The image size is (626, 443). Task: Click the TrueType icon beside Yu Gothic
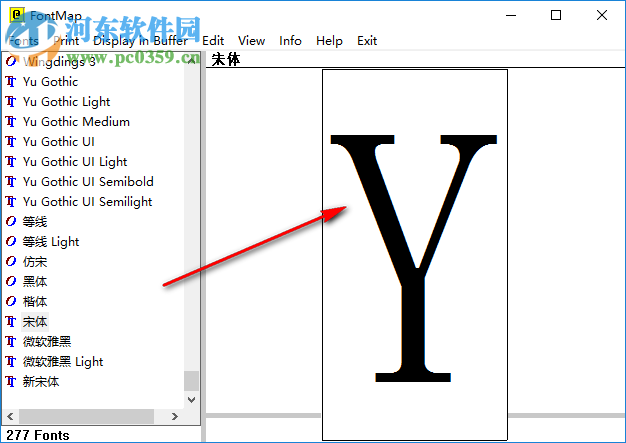pos(11,81)
